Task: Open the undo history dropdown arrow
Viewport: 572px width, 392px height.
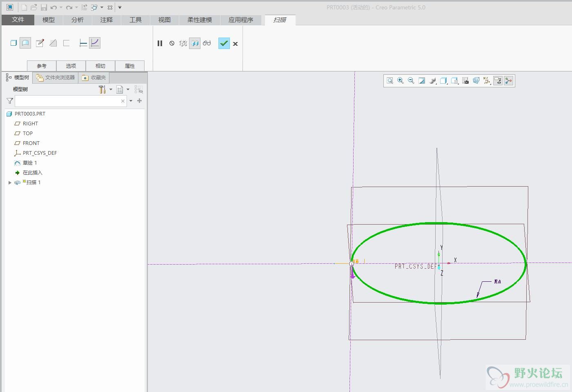Action: (61, 7)
